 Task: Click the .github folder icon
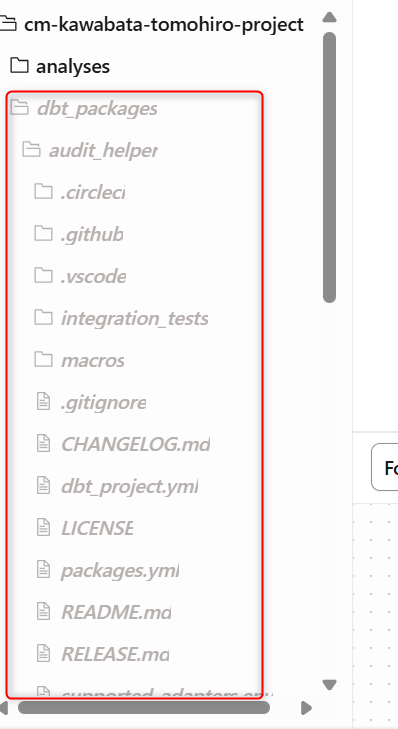pyautogui.click(x=43, y=233)
